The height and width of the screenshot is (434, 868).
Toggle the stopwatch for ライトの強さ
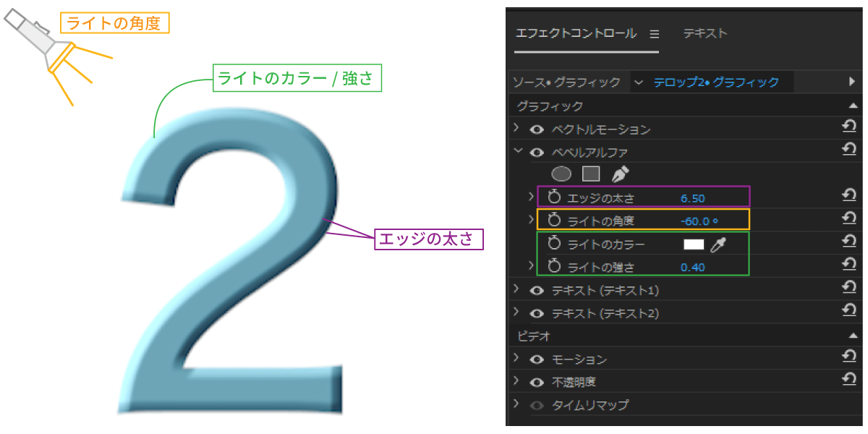[x=555, y=266]
